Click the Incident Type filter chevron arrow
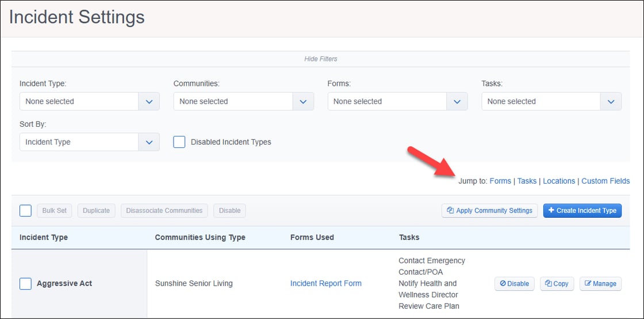Screen dimensions: 644x319 pyautogui.click(x=149, y=101)
